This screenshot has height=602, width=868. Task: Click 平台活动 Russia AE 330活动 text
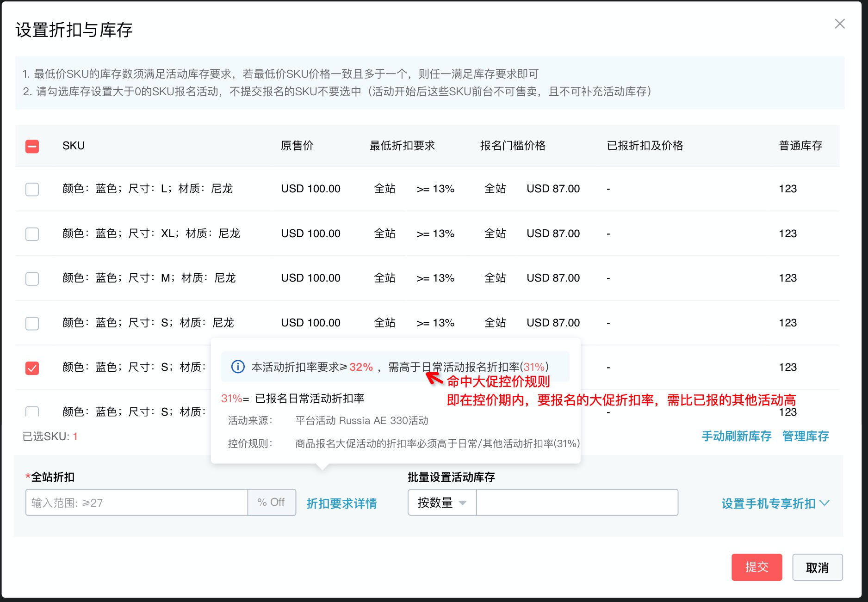pos(361,420)
